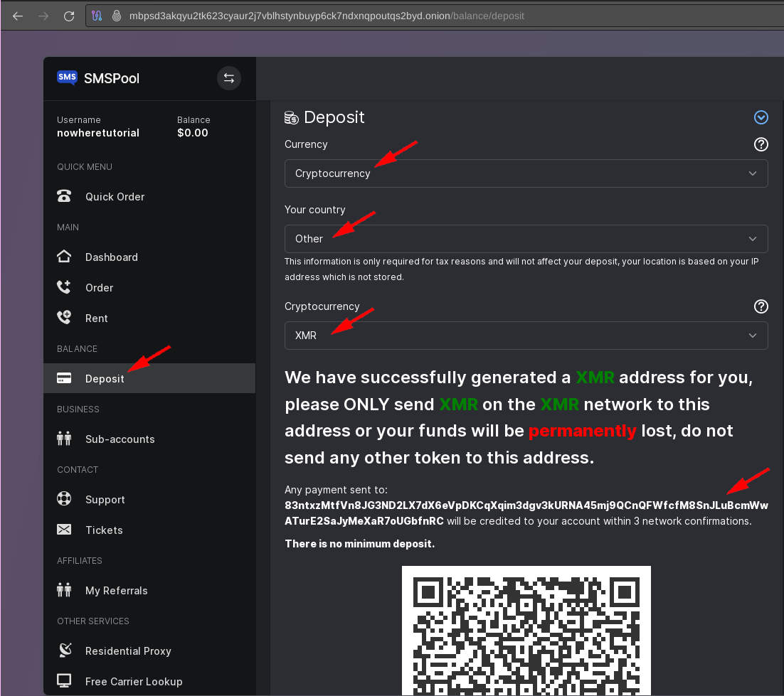
Task: Click the Support lifebuoy icon
Action: click(64, 499)
